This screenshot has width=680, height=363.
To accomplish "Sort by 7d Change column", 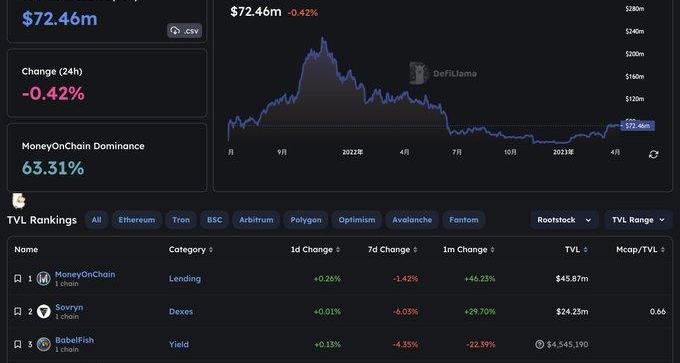I will [392, 249].
